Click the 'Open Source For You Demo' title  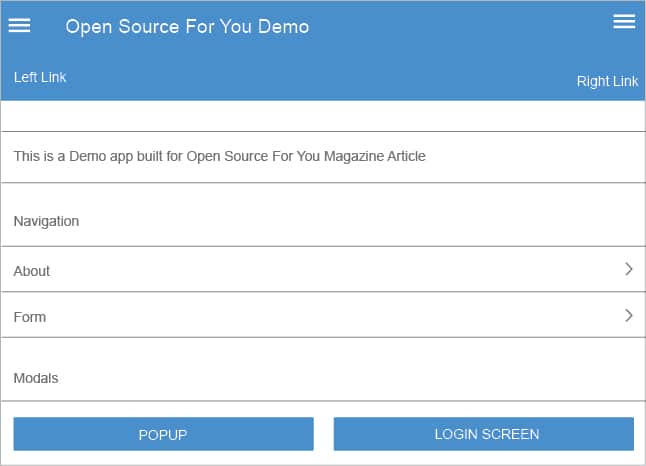point(187,27)
